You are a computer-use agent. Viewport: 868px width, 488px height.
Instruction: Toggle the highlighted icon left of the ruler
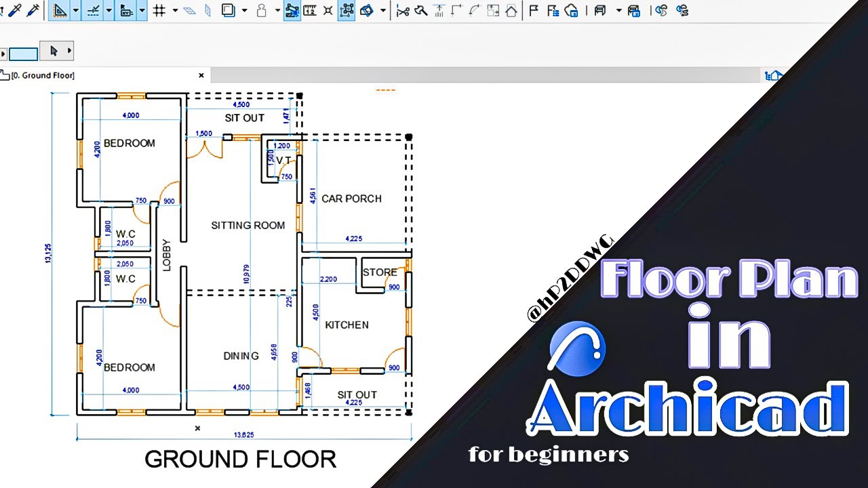[292, 10]
